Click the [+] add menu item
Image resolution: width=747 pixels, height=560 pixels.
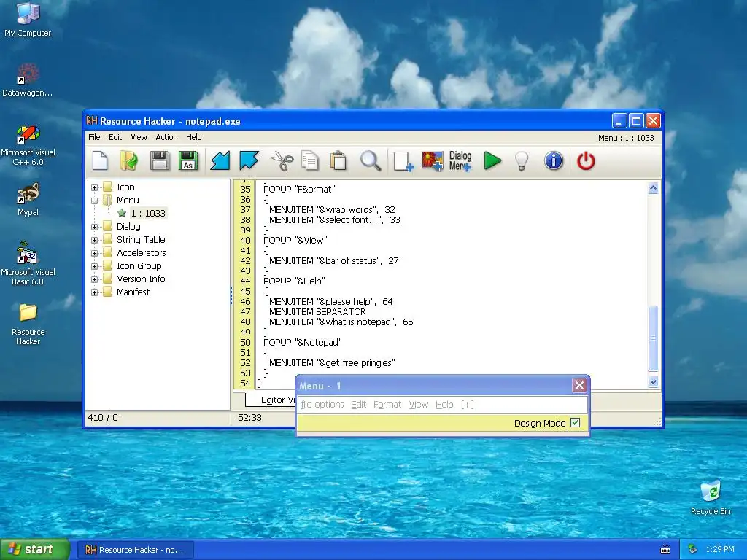(468, 405)
